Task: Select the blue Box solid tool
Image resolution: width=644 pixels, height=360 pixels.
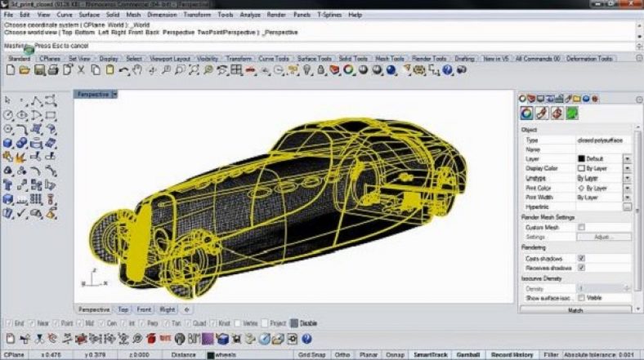Action: 7,143
